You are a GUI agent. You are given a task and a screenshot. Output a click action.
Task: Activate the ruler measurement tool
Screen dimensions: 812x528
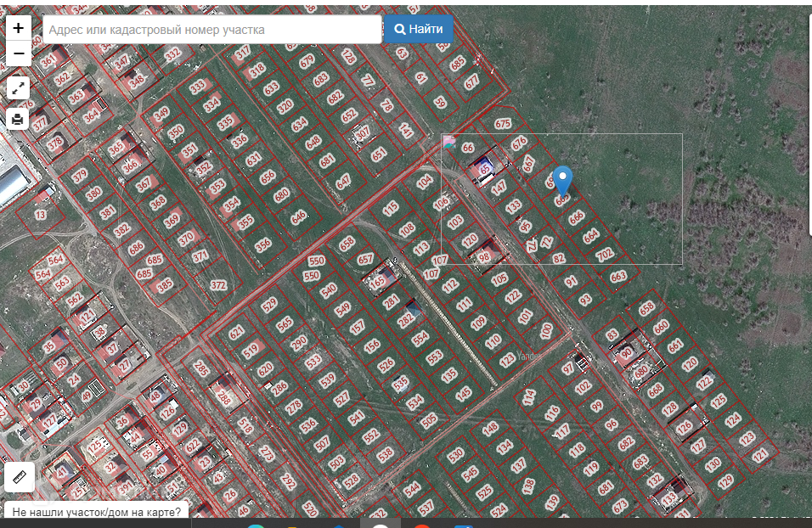(20, 477)
